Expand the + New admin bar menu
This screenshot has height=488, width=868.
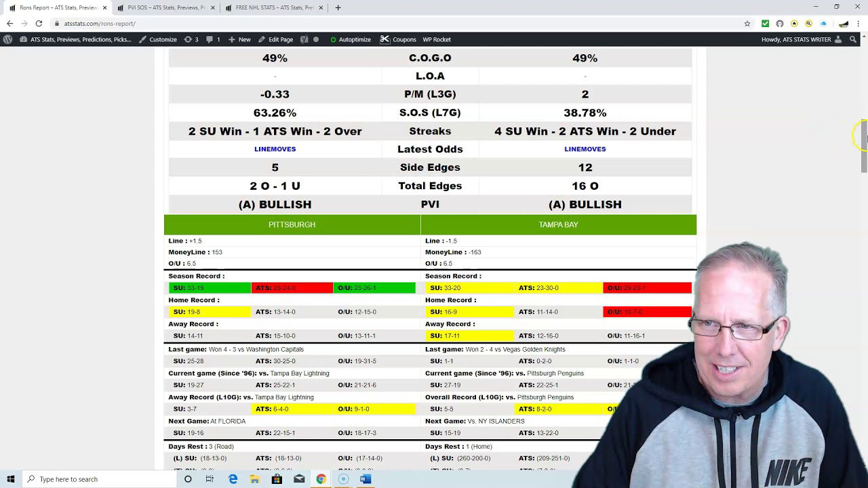pos(239,39)
